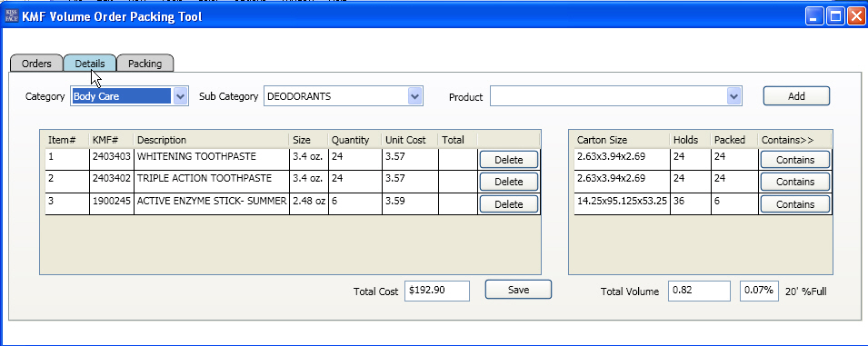Click the Add button
Image resolution: width=868 pixels, height=346 pixels.
(796, 95)
